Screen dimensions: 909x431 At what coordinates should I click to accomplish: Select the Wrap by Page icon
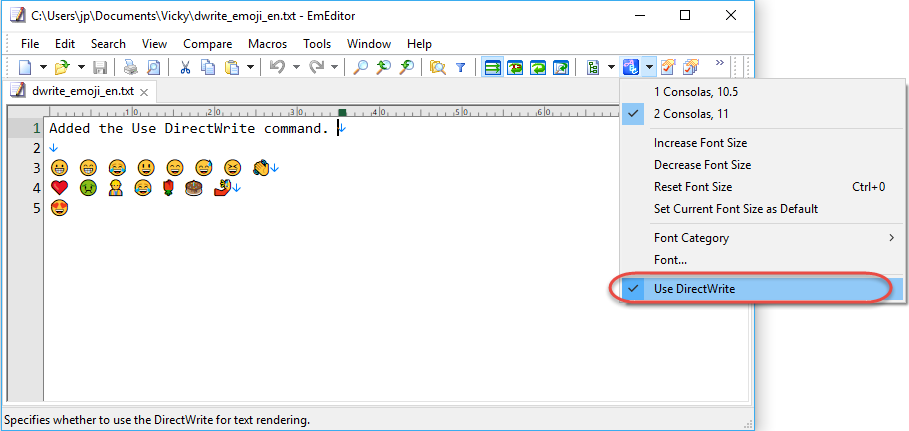point(561,67)
